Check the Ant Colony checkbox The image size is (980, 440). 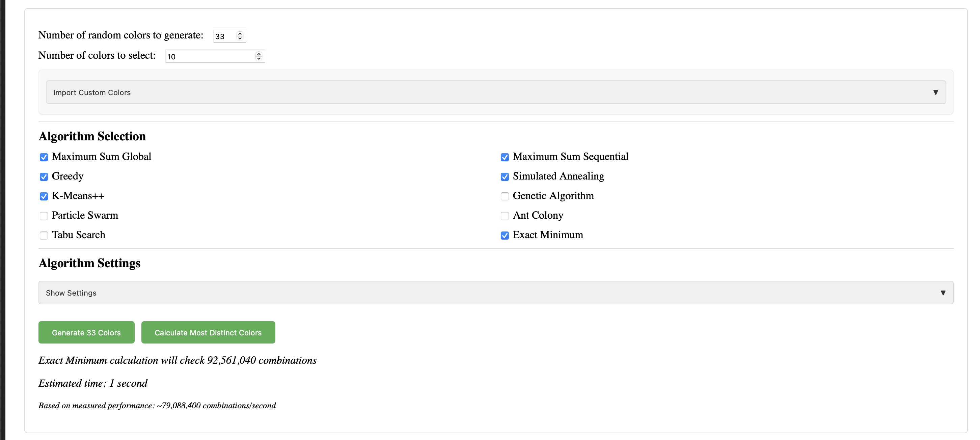tap(505, 216)
